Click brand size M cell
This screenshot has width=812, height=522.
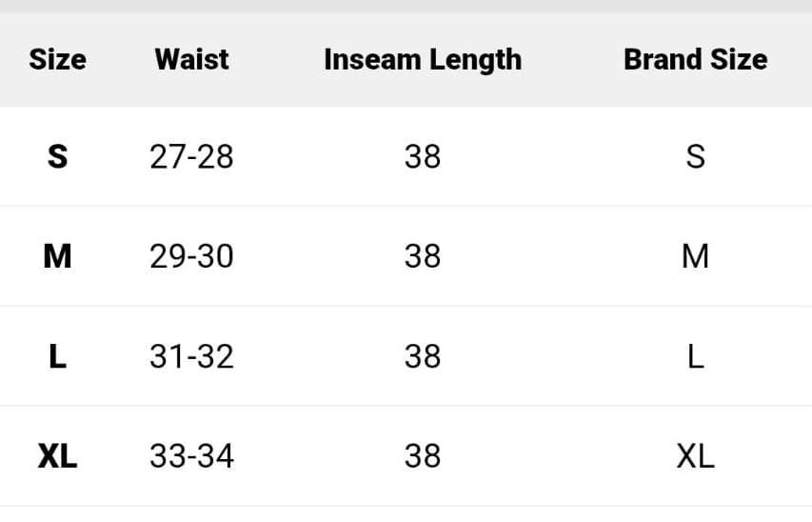pyautogui.click(x=695, y=256)
